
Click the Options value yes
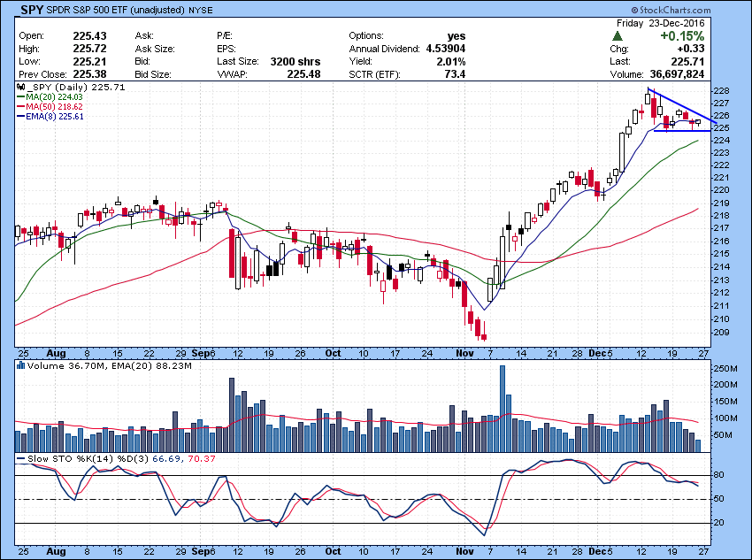457,36
